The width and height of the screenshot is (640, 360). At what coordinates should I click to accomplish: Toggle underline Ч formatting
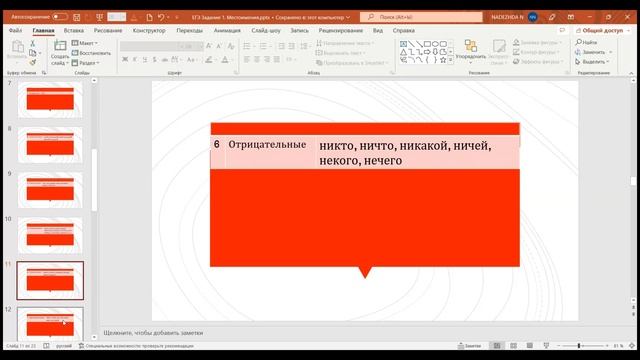(144, 60)
